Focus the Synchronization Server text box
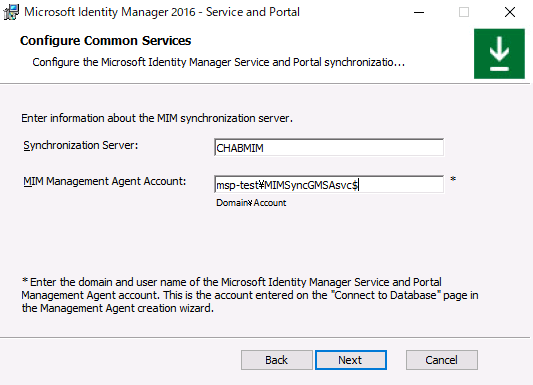This screenshot has height=385, width=533. (329, 147)
